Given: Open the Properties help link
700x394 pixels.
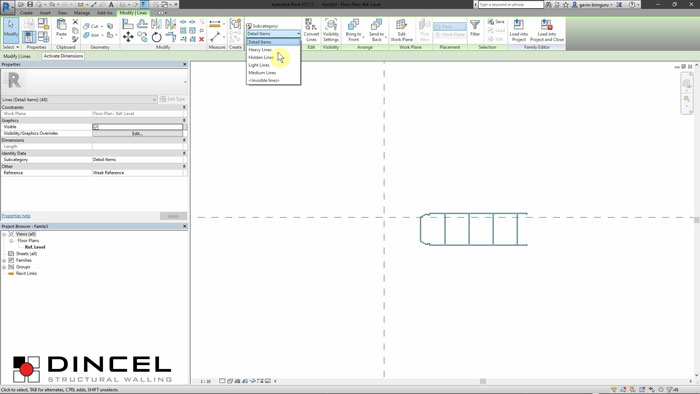Looking at the screenshot, I should tap(16, 216).
